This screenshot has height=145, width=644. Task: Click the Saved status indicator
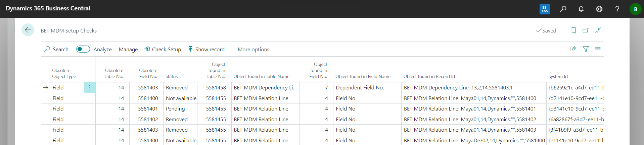[546, 30]
